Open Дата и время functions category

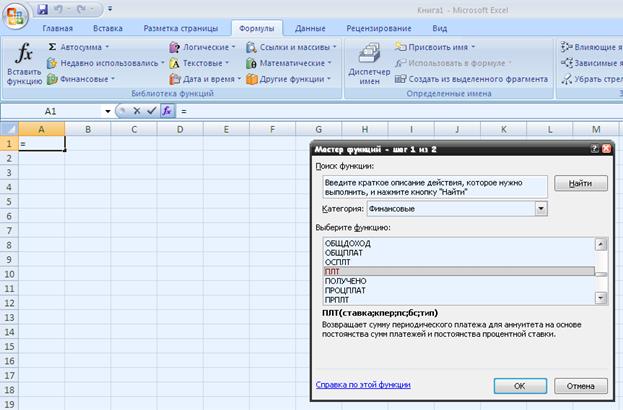coord(205,79)
